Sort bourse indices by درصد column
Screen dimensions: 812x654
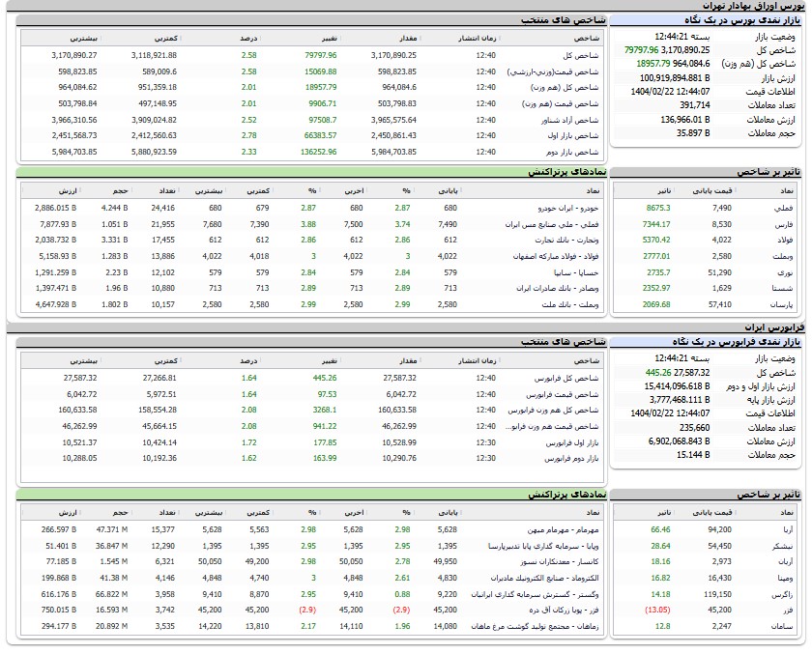pos(248,39)
